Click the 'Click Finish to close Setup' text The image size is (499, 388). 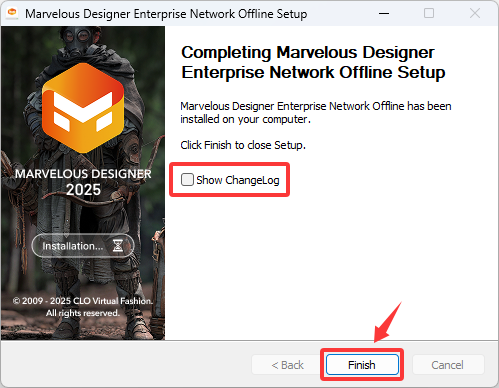(x=243, y=145)
